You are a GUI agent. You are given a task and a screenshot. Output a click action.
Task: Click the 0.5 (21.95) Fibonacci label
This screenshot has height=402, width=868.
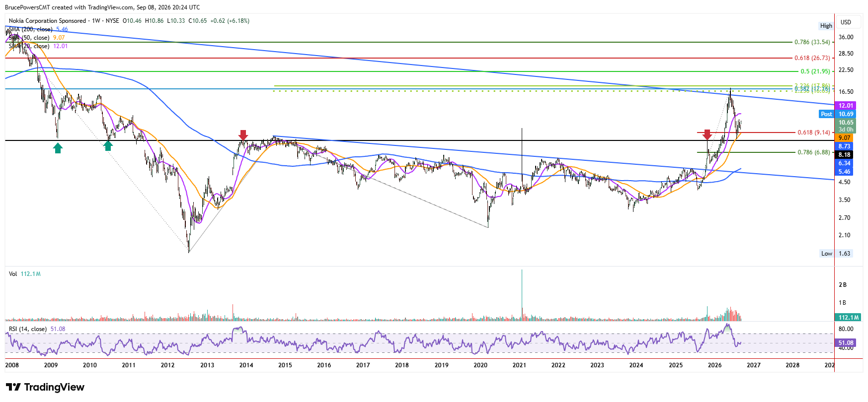click(815, 71)
